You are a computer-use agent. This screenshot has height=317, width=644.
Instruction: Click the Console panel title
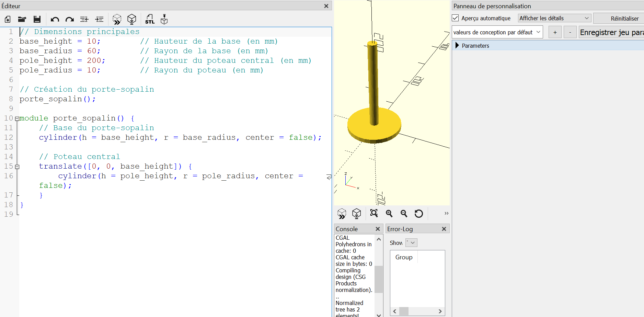coord(347,229)
